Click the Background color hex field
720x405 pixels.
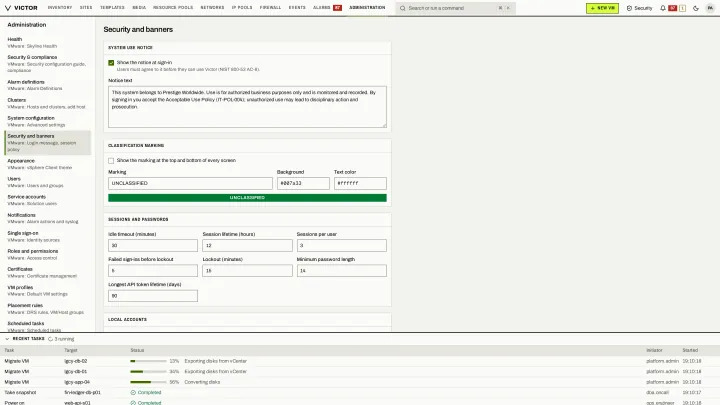point(303,183)
